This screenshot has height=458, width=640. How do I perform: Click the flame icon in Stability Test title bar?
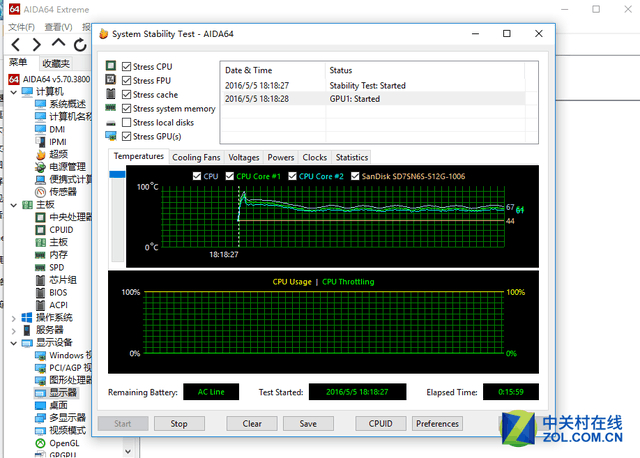coord(104,33)
